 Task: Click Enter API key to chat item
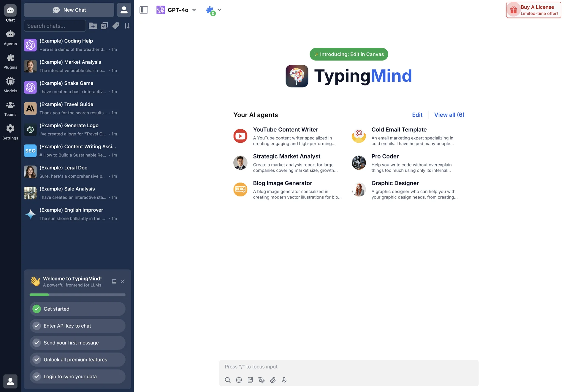click(77, 326)
